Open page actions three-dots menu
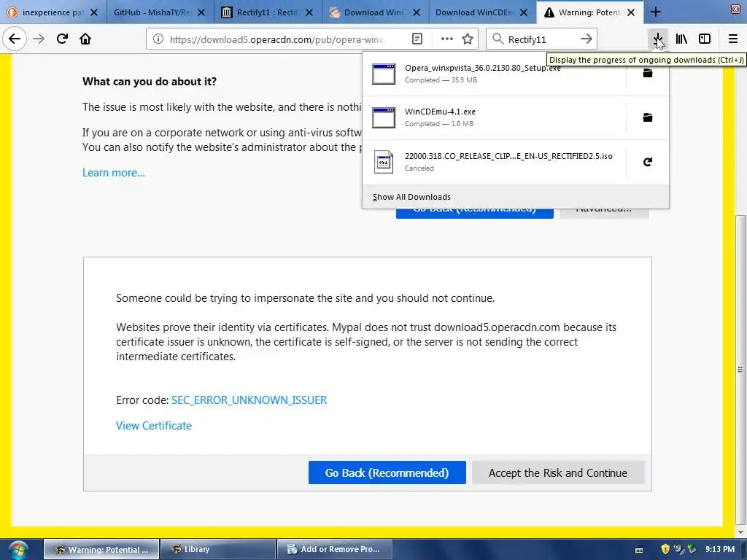The image size is (747, 560). click(447, 39)
